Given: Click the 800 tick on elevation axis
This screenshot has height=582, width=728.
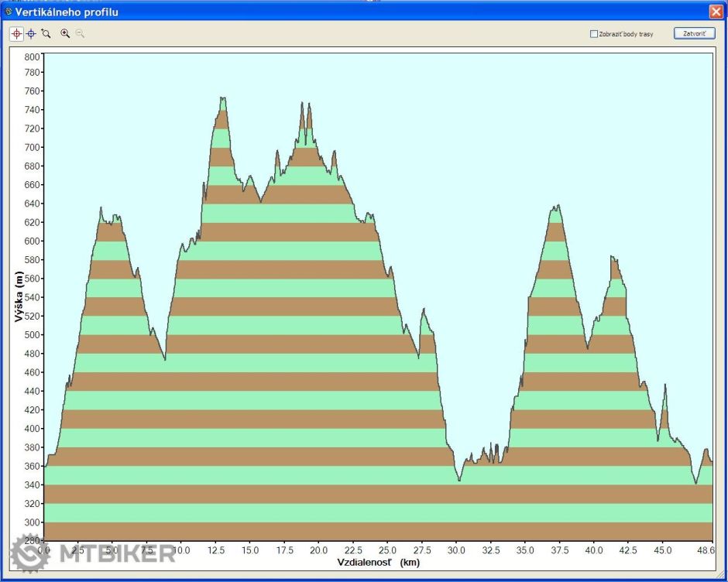Looking at the screenshot, I should [x=31, y=56].
